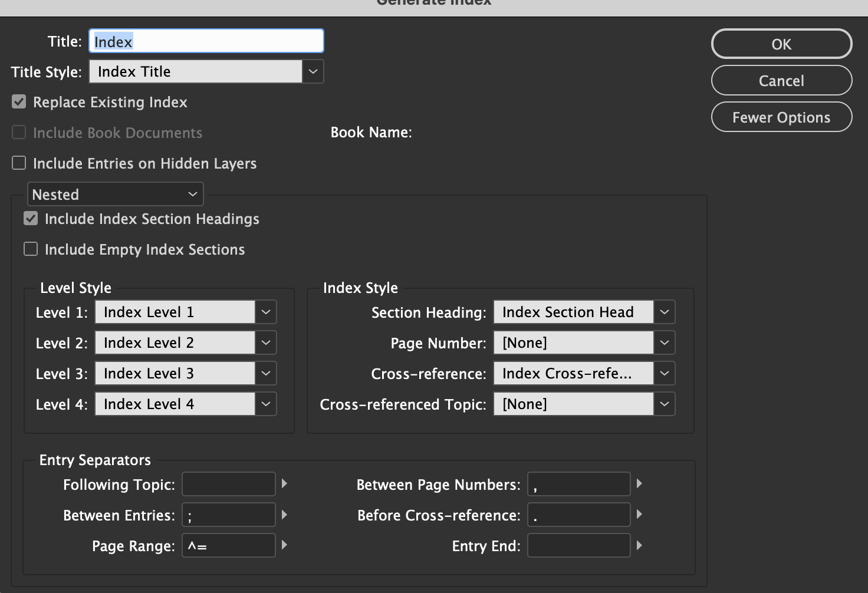This screenshot has width=868, height=593.
Task: Open special character menu for Entry End field
Action: click(x=640, y=545)
